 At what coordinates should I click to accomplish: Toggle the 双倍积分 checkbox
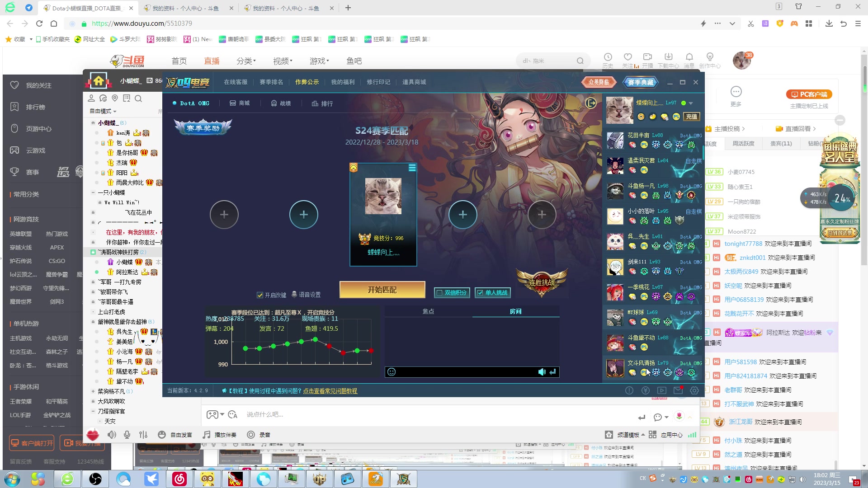(x=439, y=293)
